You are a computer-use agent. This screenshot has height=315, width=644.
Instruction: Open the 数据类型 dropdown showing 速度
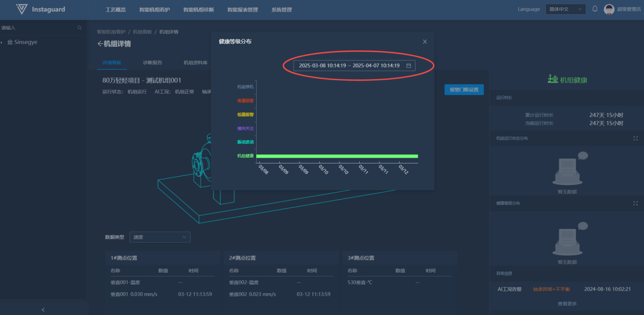pyautogui.click(x=160, y=237)
